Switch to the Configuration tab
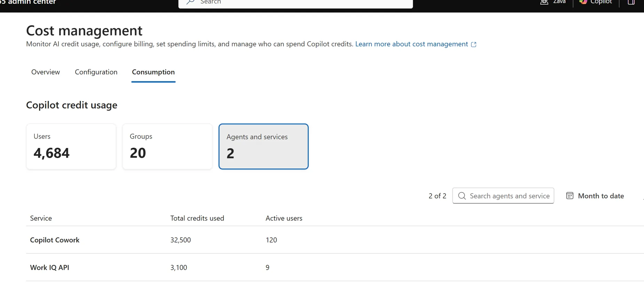 (x=96, y=72)
